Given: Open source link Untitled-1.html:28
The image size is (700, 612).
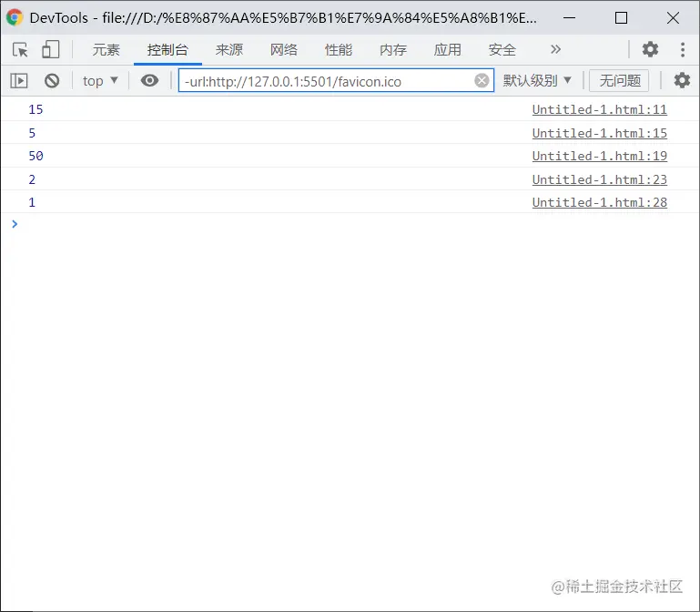Looking at the screenshot, I should 600,202.
